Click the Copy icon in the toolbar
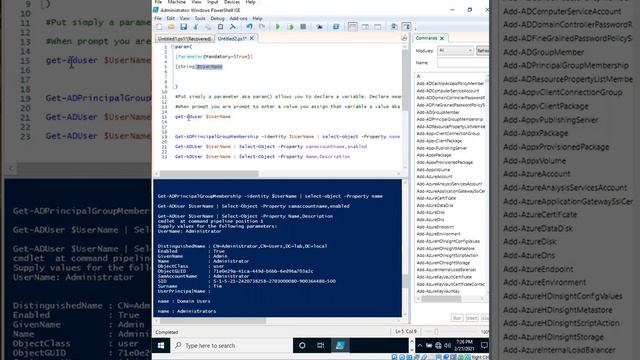This screenshot has width=640, height=360. [x=208, y=27]
